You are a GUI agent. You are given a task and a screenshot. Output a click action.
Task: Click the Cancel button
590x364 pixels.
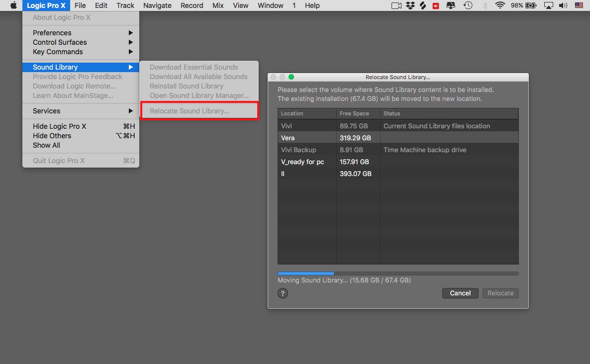(x=460, y=293)
